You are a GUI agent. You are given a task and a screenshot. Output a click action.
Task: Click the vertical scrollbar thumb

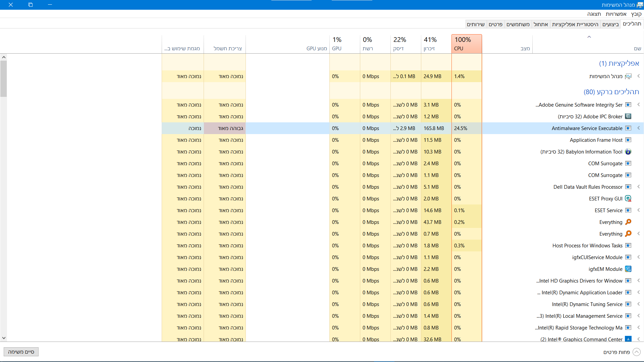click(3, 79)
